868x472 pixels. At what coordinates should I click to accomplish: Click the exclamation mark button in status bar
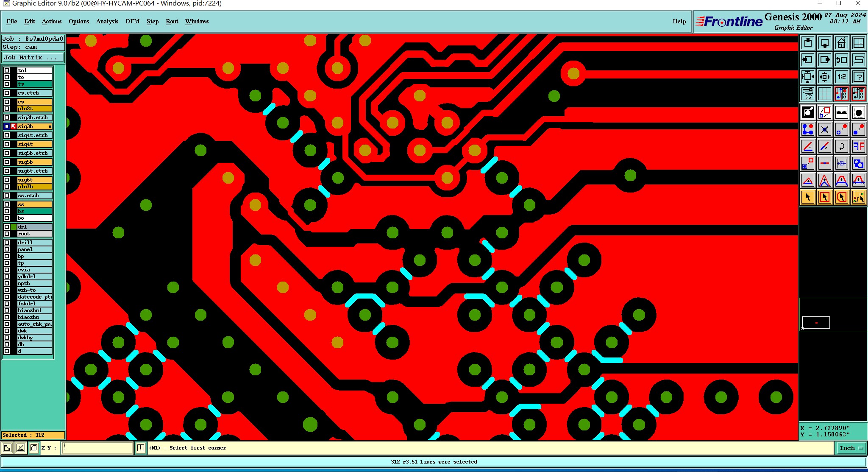click(x=141, y=448)
